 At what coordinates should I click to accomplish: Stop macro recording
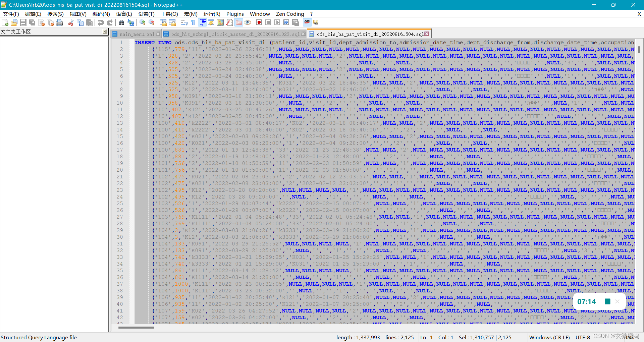(268, 22)
